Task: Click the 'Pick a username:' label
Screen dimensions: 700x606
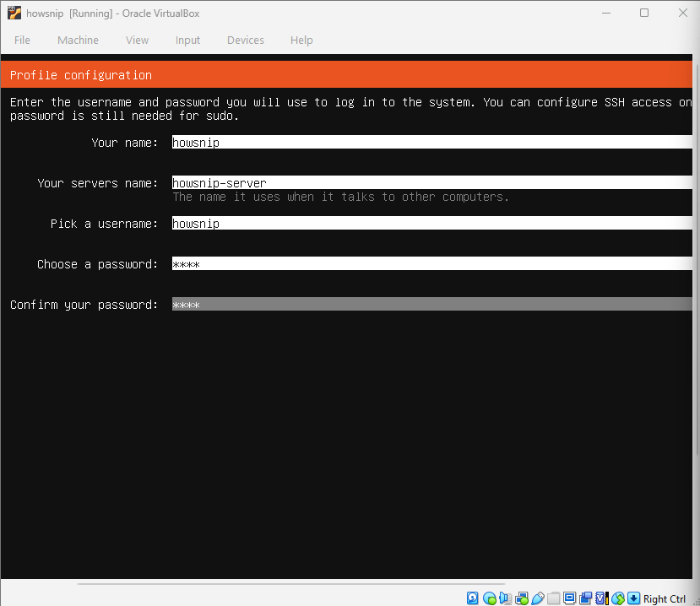Action: point(104,224)
